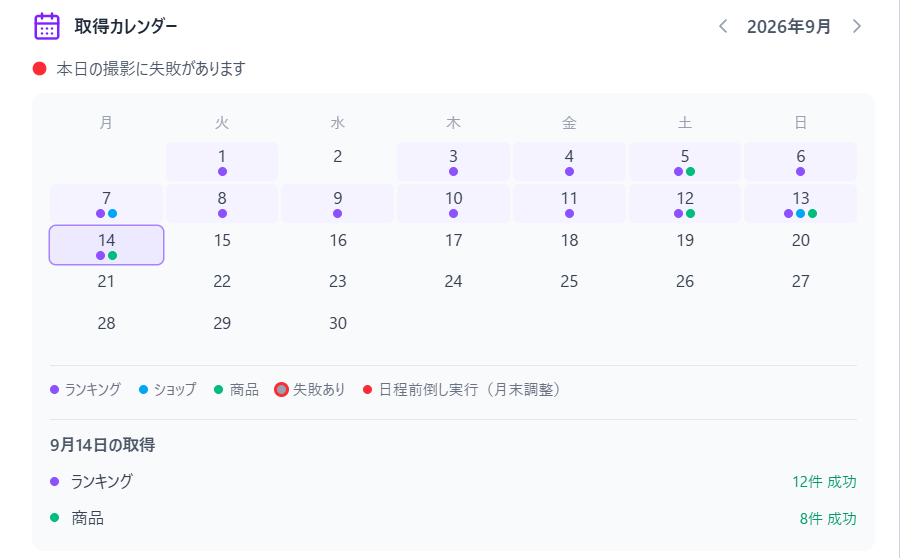This screenshot has width=900, height=558.
Task: Click green dot beside 商品 detail row
Action: 55,518
